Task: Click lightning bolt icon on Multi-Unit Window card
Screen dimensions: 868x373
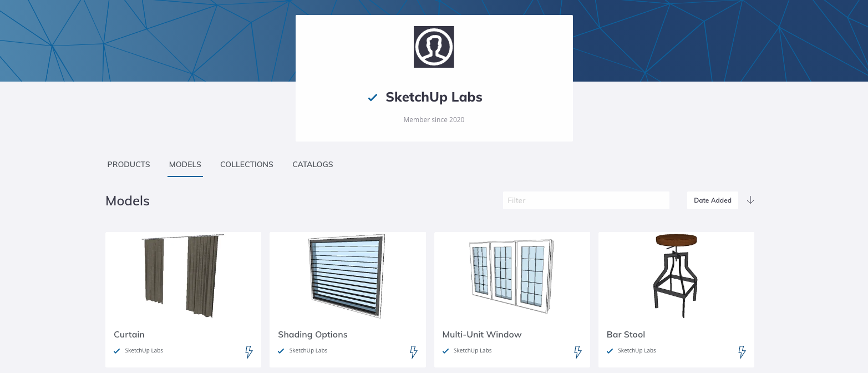Action: 577,352
